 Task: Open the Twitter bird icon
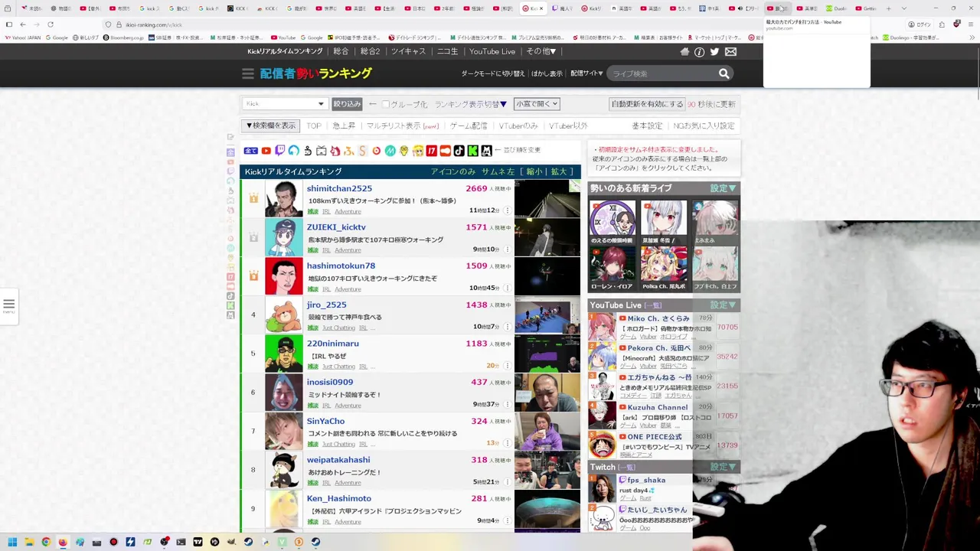(714, 51)
